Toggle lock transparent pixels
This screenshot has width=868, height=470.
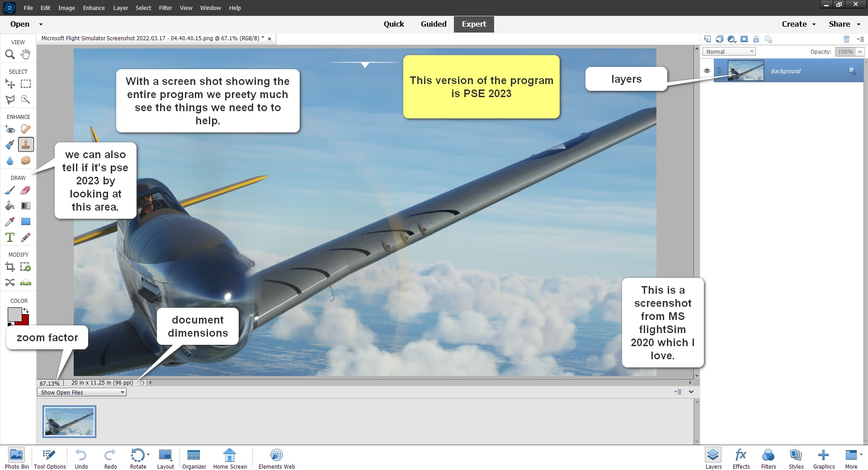pos(768,39)
